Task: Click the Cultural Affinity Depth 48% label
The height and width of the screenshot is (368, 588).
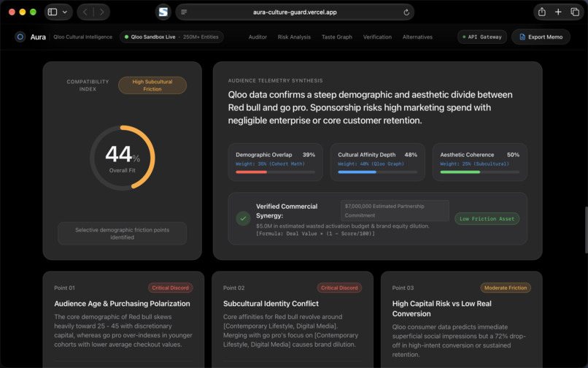Action: [377, 155]
